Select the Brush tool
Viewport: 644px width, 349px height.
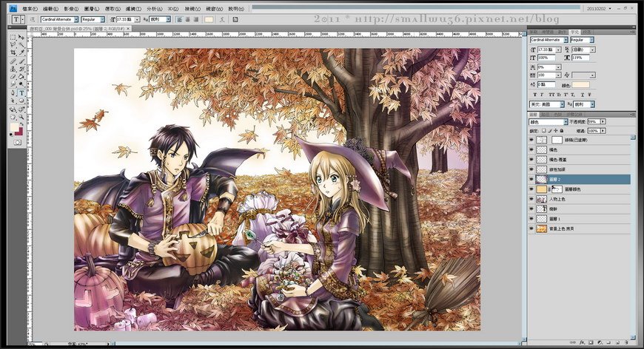21,61
